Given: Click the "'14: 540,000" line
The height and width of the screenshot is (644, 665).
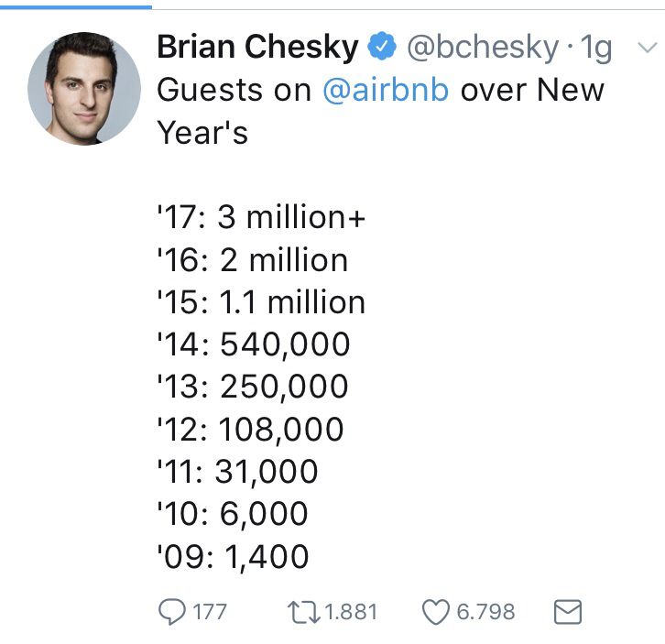Looking at the screenshot, I should (x=253, y=344).
